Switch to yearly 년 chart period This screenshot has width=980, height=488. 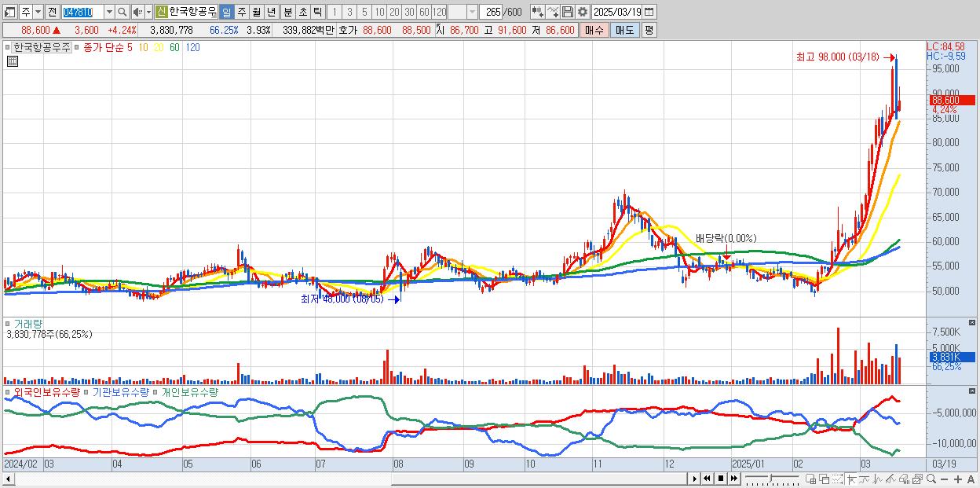pos(271,12)
